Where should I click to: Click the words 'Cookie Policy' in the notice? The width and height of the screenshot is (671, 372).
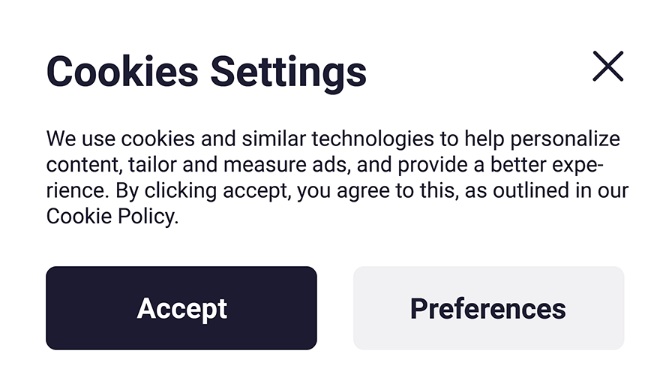click(111, 216)
